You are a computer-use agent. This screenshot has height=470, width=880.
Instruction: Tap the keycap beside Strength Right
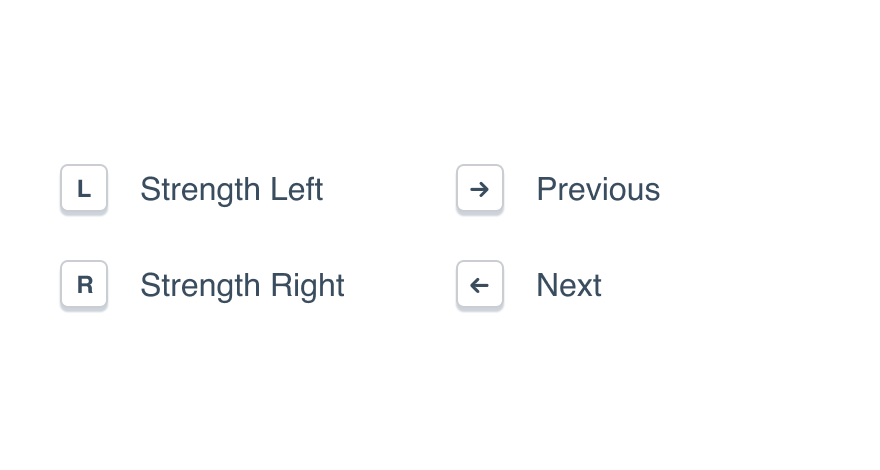pyautogui.click(x=84, y=285)
